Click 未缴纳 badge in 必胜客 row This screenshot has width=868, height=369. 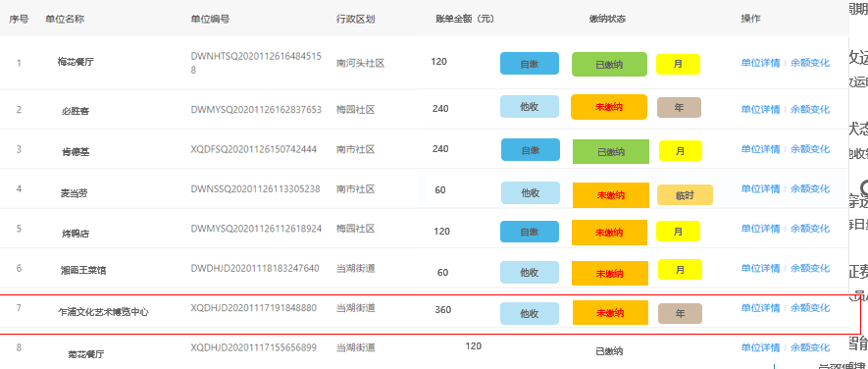pos(609,108)
